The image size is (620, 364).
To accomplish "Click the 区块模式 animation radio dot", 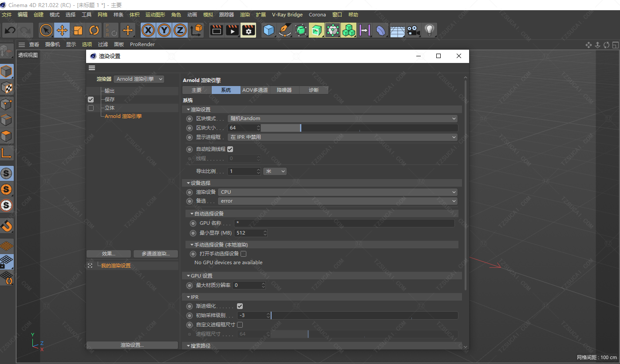I will click(190, 118).
